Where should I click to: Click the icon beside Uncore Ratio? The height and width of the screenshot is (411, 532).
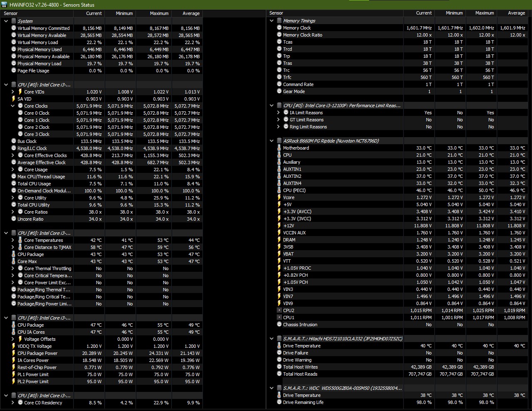click(14, 219)
